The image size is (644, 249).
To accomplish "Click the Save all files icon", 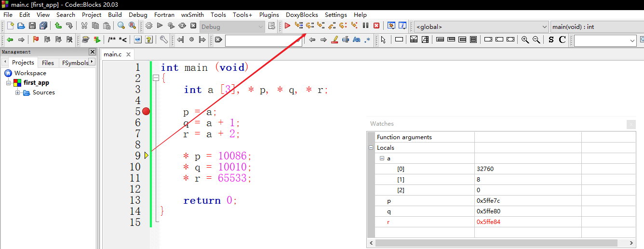I will tap(43, 26).
